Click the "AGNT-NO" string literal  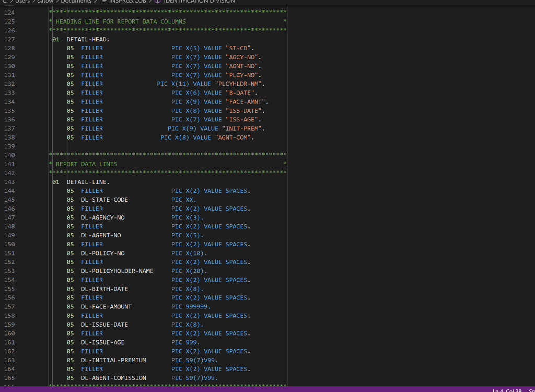[x=241, y=66]
